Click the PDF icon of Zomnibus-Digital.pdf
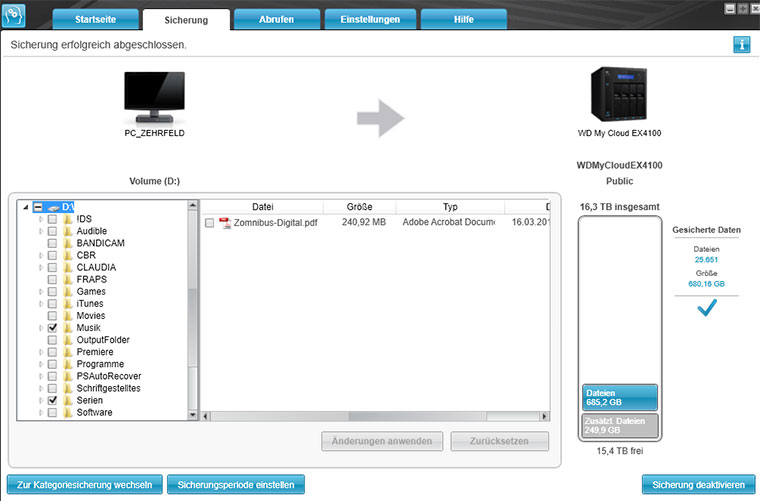Screen dimensions: 760x501 point(225,223)
